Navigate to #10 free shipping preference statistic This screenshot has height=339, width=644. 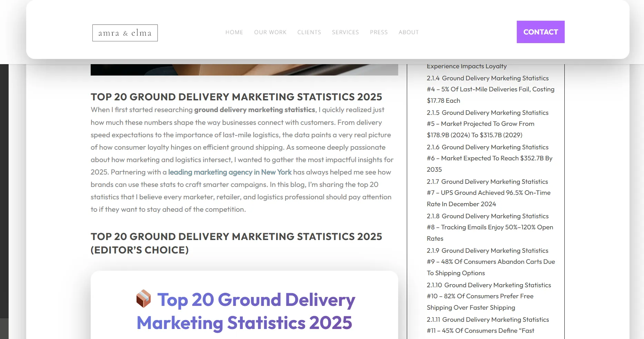point(489,296)
